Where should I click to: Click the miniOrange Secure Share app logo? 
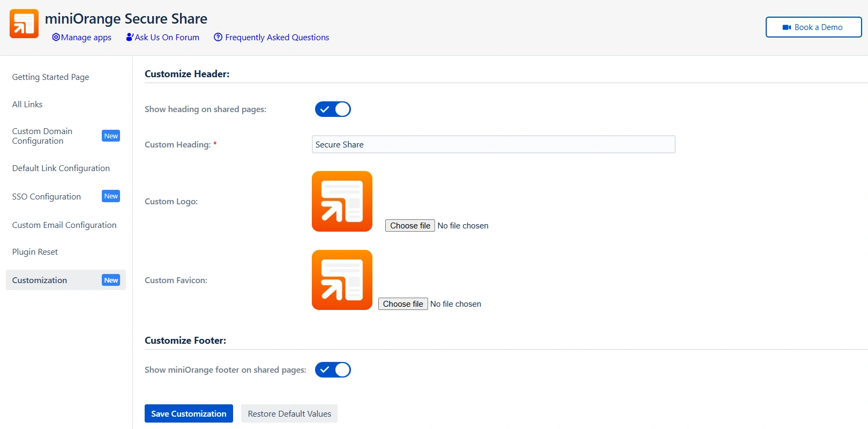tap(24, 24)
